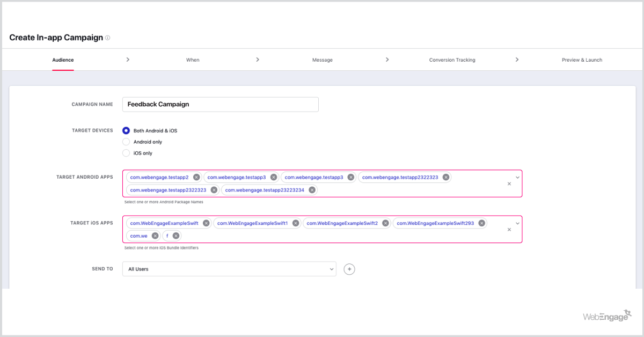
Task: Clear all selected Target Android Apps
Action: coord(509,184)
